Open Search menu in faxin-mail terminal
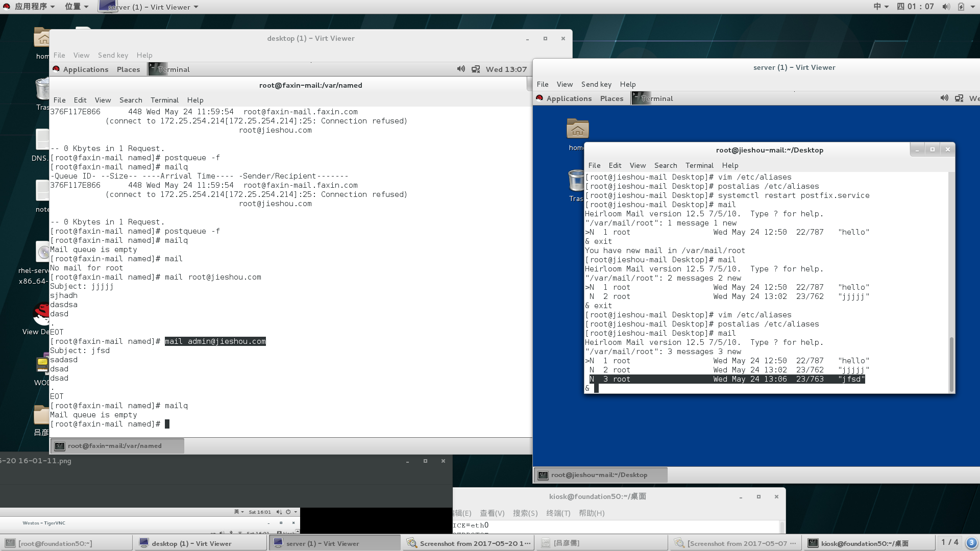This screenshot has height=551, width=980. tap(131, 100)
